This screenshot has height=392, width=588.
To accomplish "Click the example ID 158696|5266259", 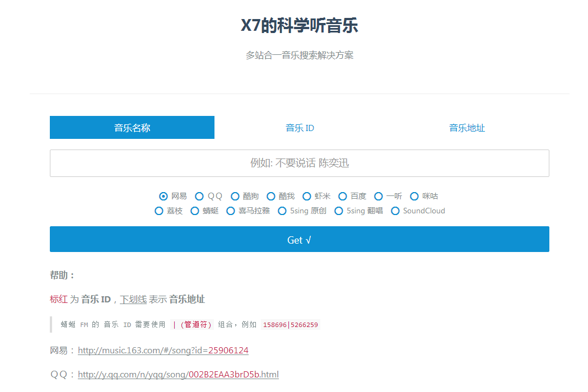I will point(290,325).
